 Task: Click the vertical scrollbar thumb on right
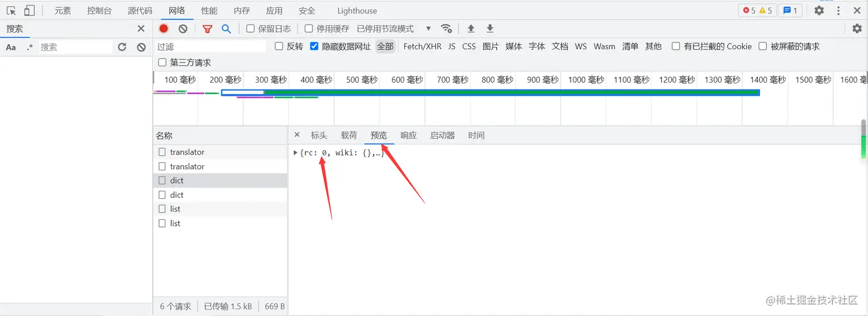863,139
